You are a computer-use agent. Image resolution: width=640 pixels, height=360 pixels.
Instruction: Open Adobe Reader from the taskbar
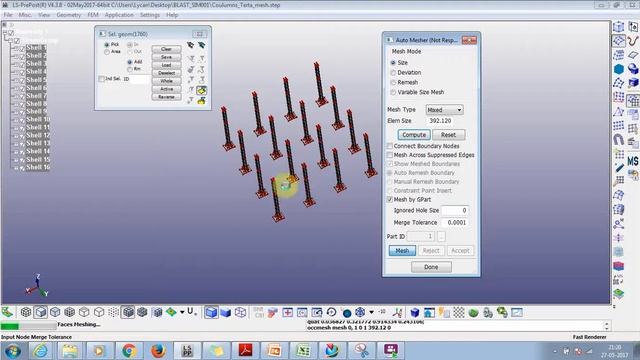coord(245,350)
